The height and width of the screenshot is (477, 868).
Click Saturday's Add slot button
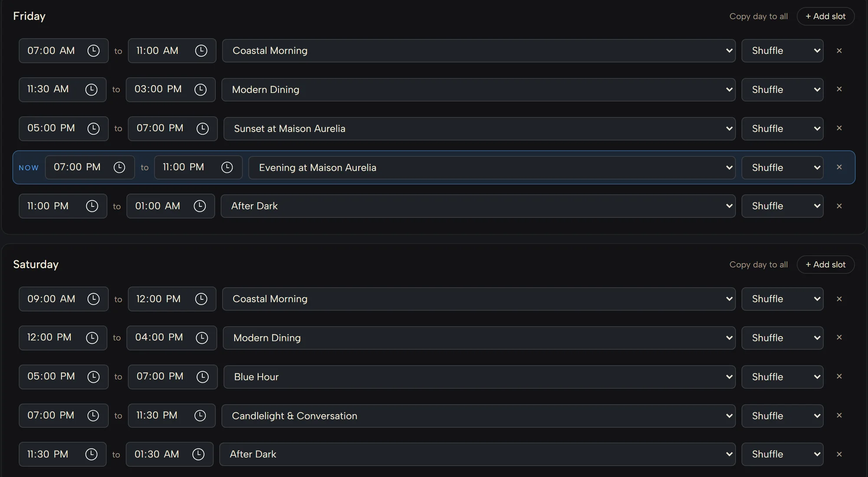pyautogui.click(x=825, y=265)
